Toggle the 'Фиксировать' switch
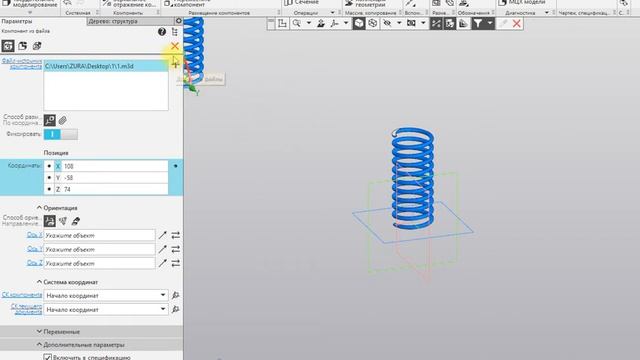 (60, 134)
